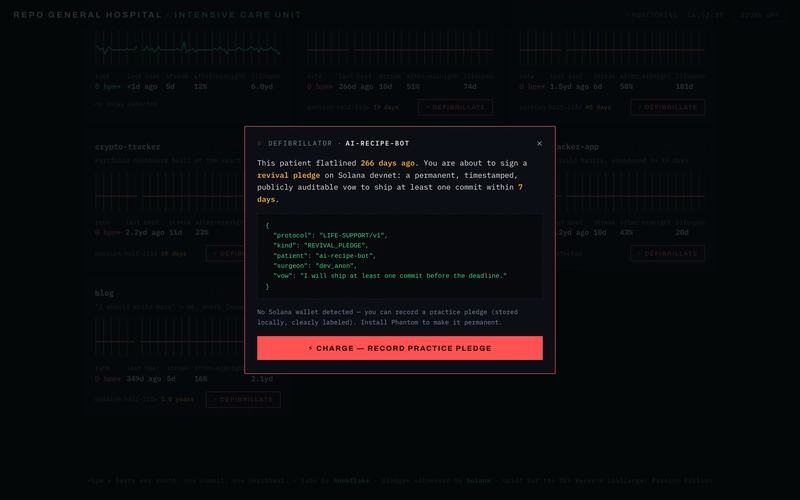Click Defibrillate on the tracker-app card
The height and width of the screenshot is (500, 800).
[667, 254]
